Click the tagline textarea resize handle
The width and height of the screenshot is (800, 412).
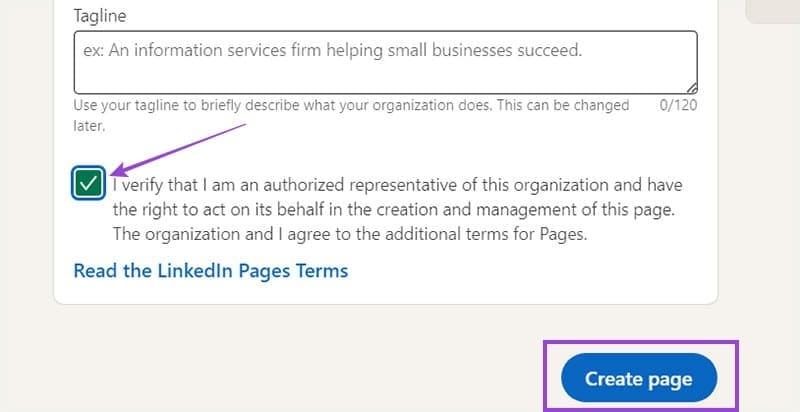[x=691, y=87]
